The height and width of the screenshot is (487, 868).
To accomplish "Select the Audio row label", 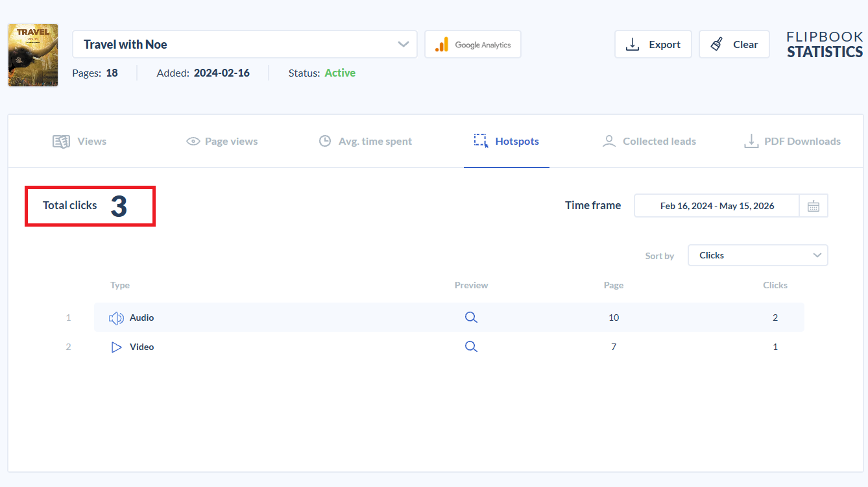I will [142, 318].
